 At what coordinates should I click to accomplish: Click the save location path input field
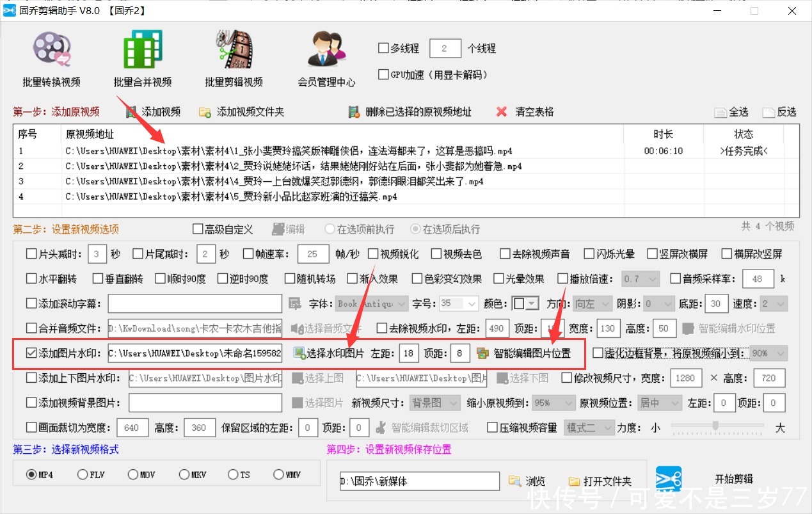[x=419, y=481]
